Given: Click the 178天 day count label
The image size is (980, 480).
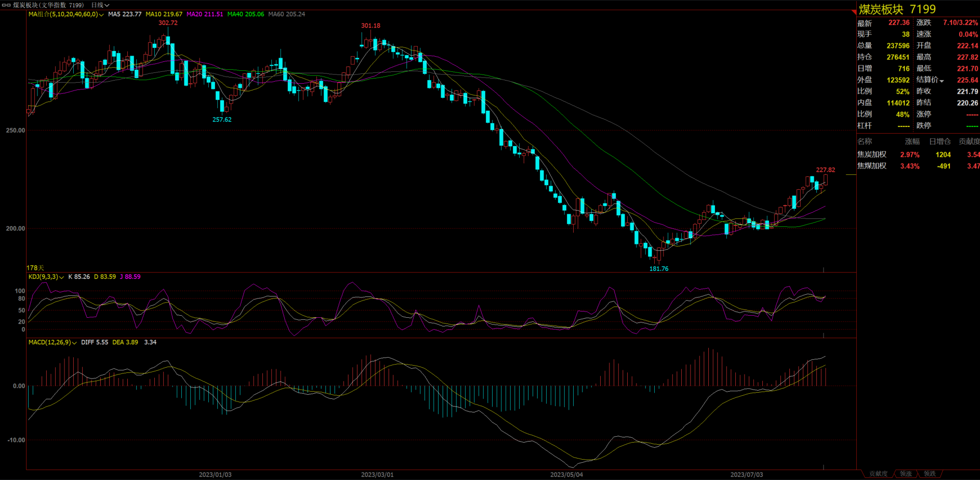Looking at the screenshot, I should 35,268.
